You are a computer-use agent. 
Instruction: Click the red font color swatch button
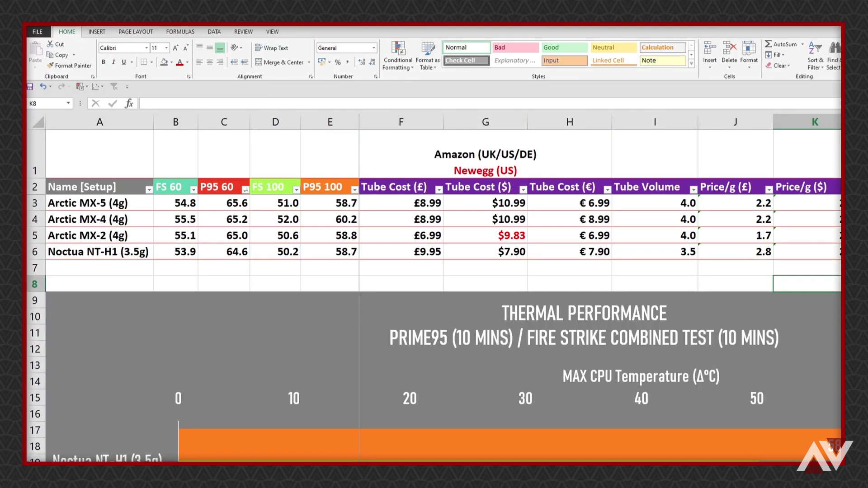coord(179,62)
